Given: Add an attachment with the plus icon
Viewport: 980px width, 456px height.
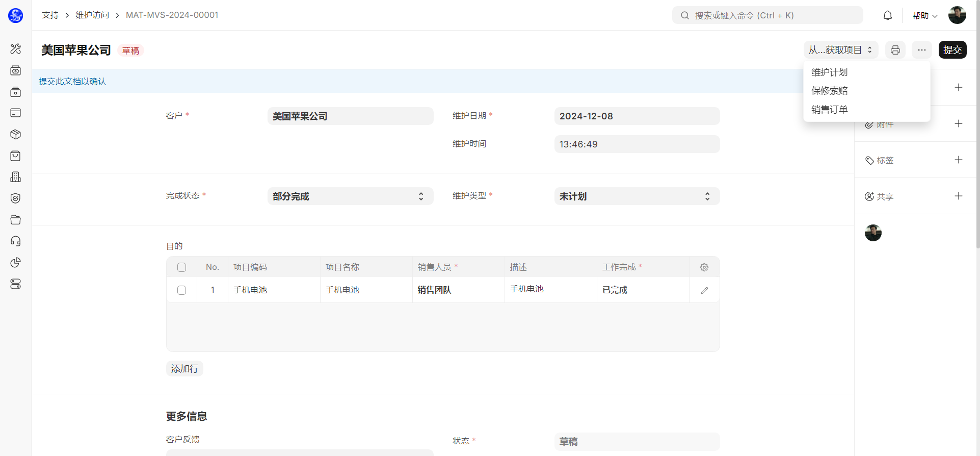Looking at the screenshot, I should (959, 124).
